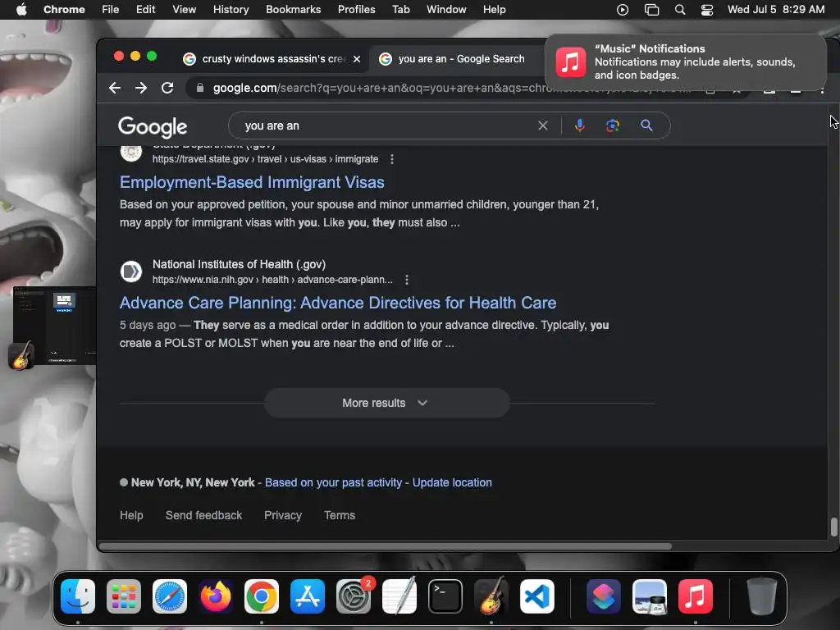Viewport: 840px width, 630px height.
Task: Click the Chrome address bar URL
Action: (450, 88)
